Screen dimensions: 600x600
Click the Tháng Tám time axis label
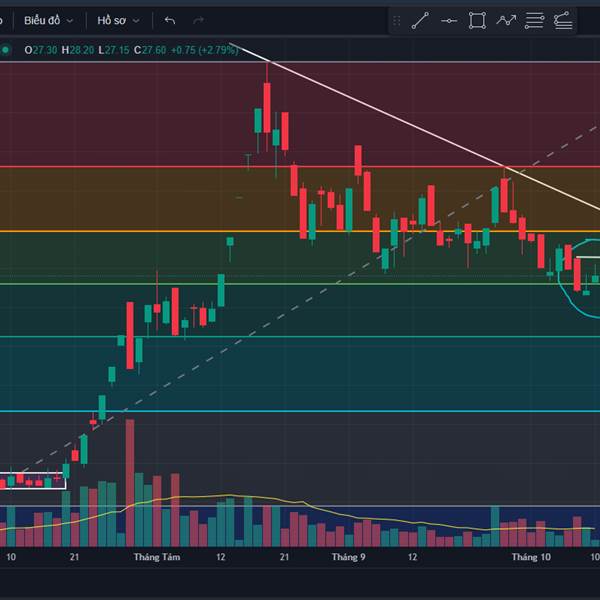[157, 557]
